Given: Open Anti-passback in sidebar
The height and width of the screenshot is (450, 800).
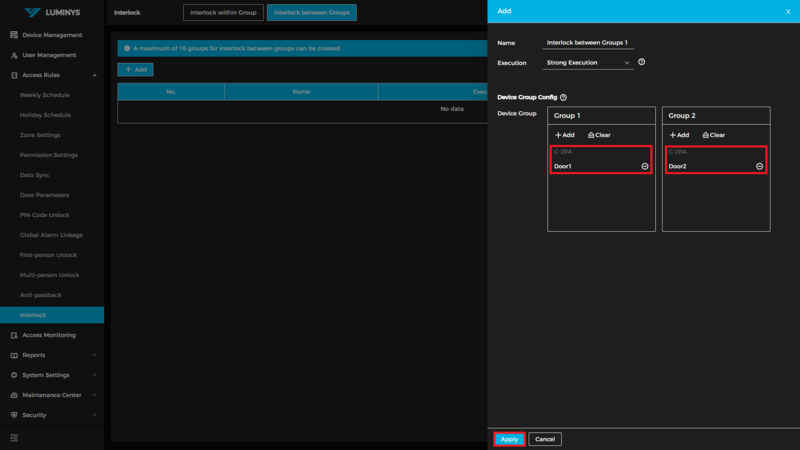Looking at the screenshot, I should pos(41,295).
